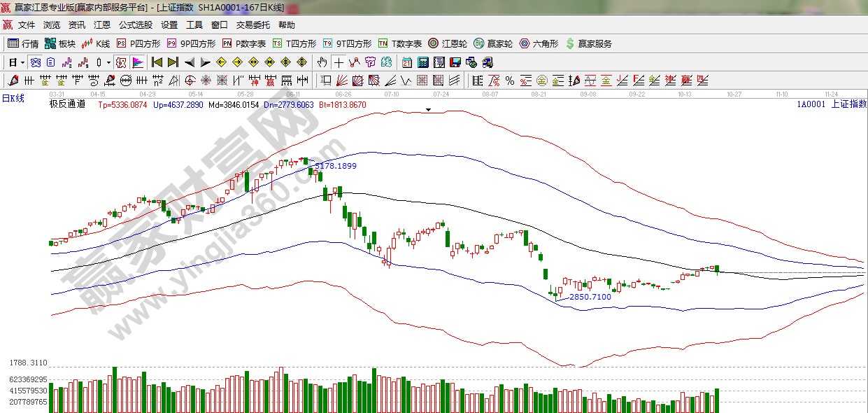Jump to first bar with skip-back arrow
Viewport: 868px width, 413px height.
pos(157,62)
